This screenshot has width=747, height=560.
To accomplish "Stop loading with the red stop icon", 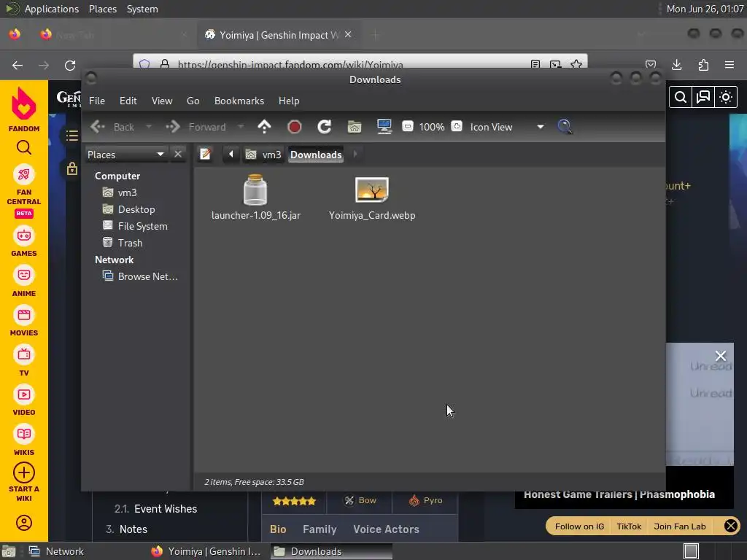I will tap(295, 127).
